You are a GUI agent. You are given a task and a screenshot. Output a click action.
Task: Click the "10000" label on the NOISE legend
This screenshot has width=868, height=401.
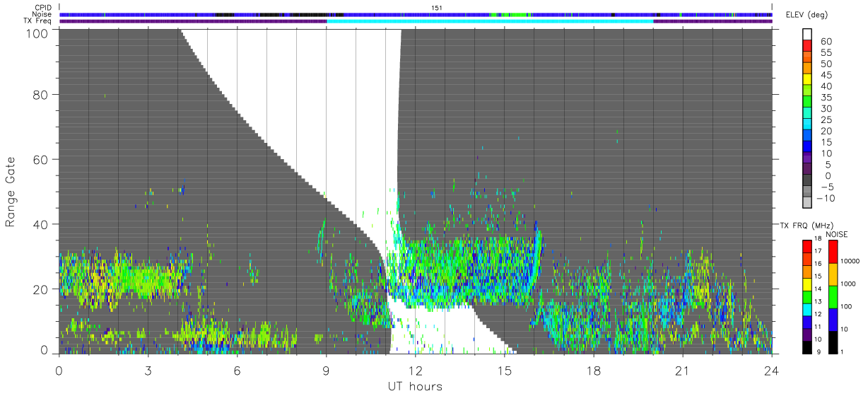pos(851,261)
